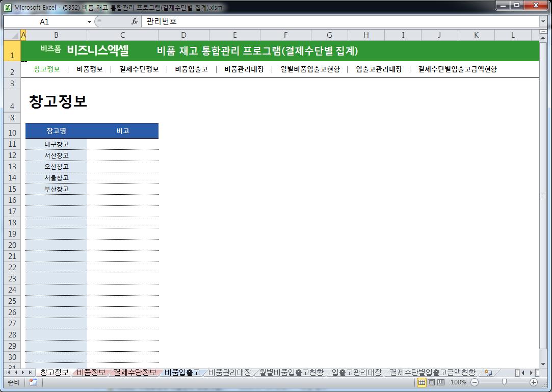Screen dimensions: 552x392
Task: Switch to Normal view icon
Action: [422, 382]
